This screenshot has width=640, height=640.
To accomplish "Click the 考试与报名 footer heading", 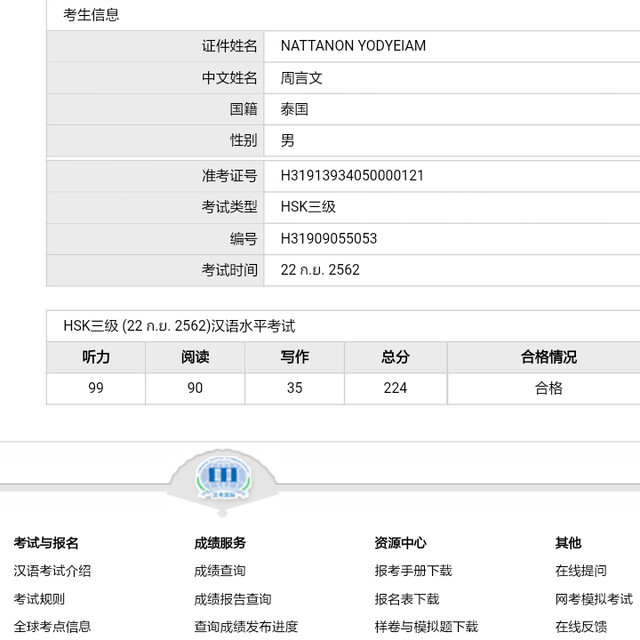I will (46, 543).
